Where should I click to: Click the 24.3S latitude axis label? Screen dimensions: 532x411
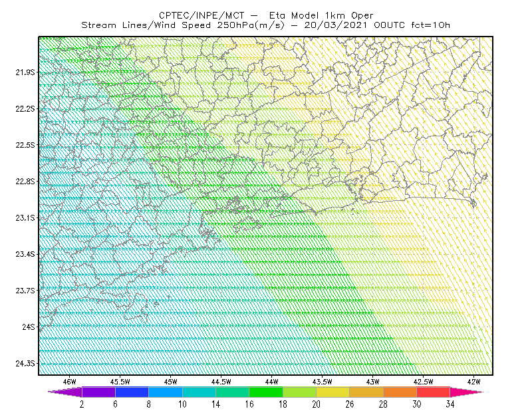pyautogui.click(x=25, y=364)
